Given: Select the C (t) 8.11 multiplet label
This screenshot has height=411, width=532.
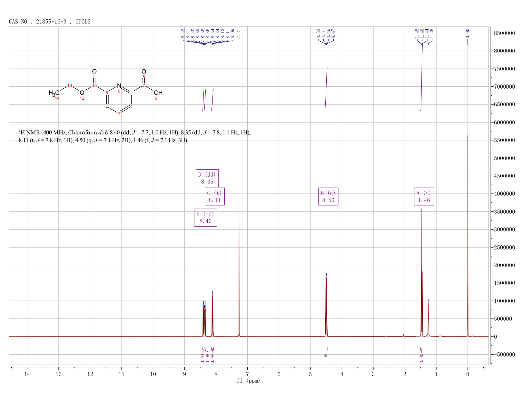Looking at the screenshot, I should pos(214,196).
